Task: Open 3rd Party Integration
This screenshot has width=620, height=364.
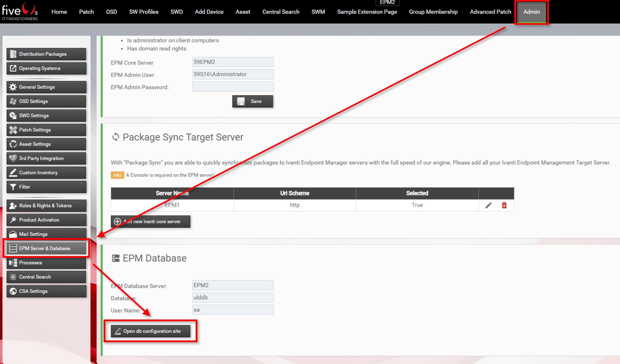Action: click(46, 158)
